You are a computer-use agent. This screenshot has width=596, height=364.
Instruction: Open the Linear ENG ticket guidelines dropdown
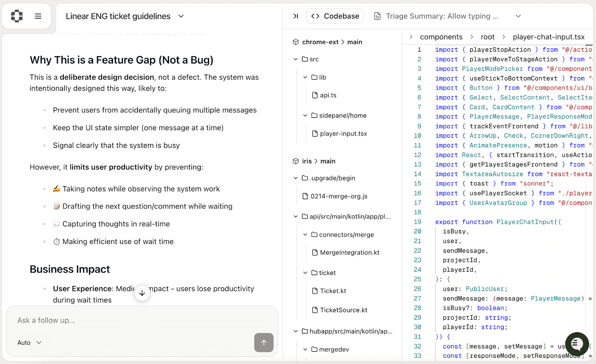point(181,16)
